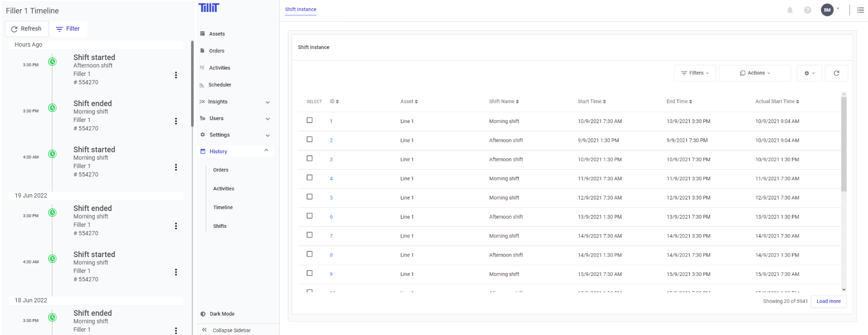The height and width of the screenshot is (335, 868).
Task: Open the Filters dropdown in table
Action: 695,73
